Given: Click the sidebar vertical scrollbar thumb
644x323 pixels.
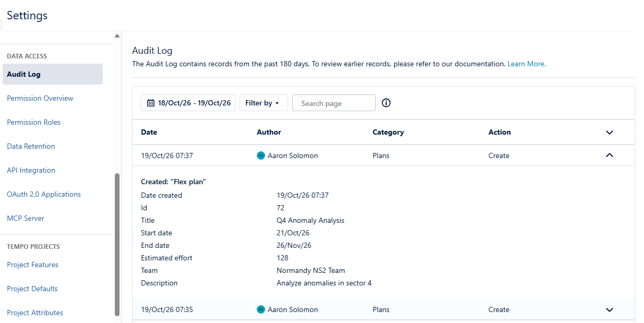Looking at the screenshot, I should [117, 245].
